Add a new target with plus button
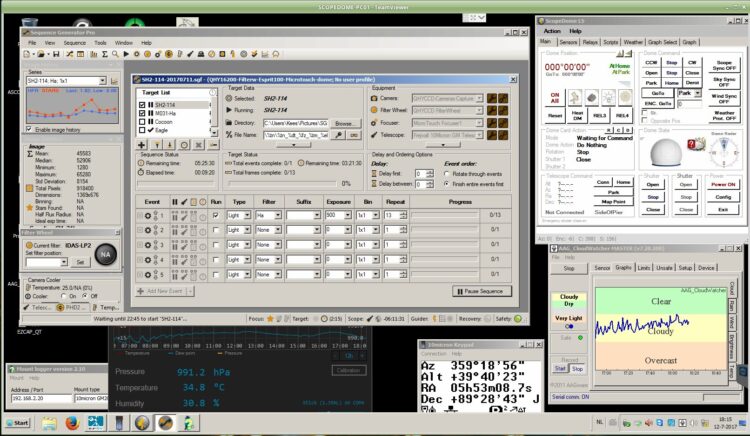 click(x=142, y=145)
